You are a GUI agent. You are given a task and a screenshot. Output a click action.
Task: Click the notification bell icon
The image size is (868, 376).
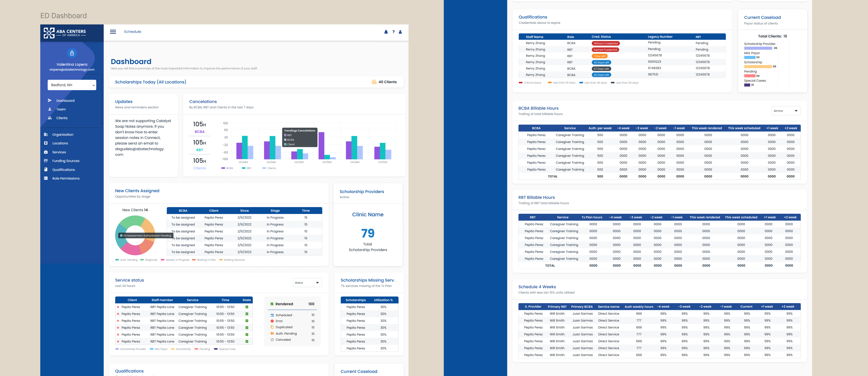point(386,32)
